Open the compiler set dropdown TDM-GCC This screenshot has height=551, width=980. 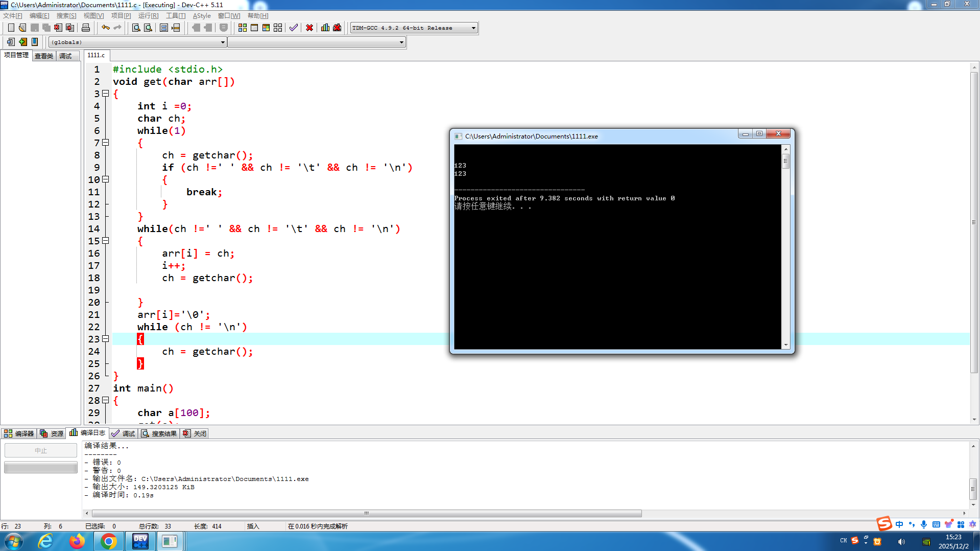click(414, 28)
